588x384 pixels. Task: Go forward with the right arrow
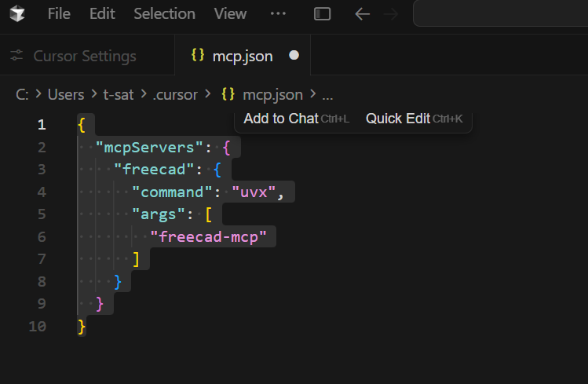[390, 14]
